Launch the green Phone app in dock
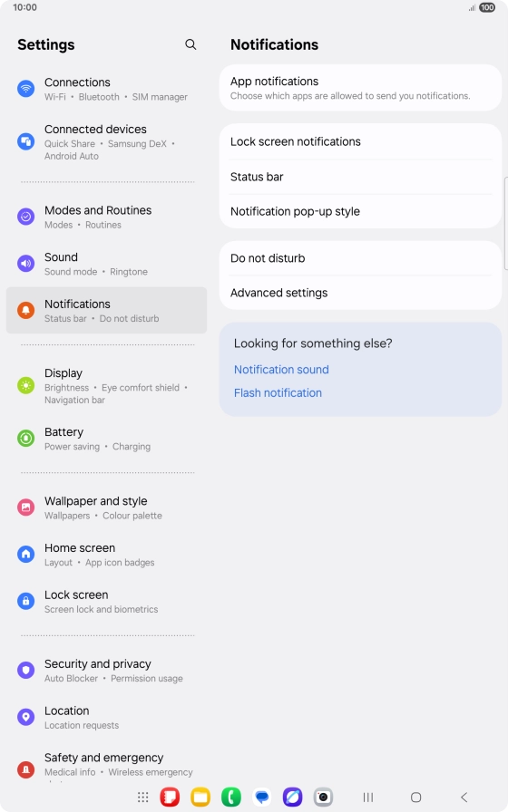 point(231,797)
